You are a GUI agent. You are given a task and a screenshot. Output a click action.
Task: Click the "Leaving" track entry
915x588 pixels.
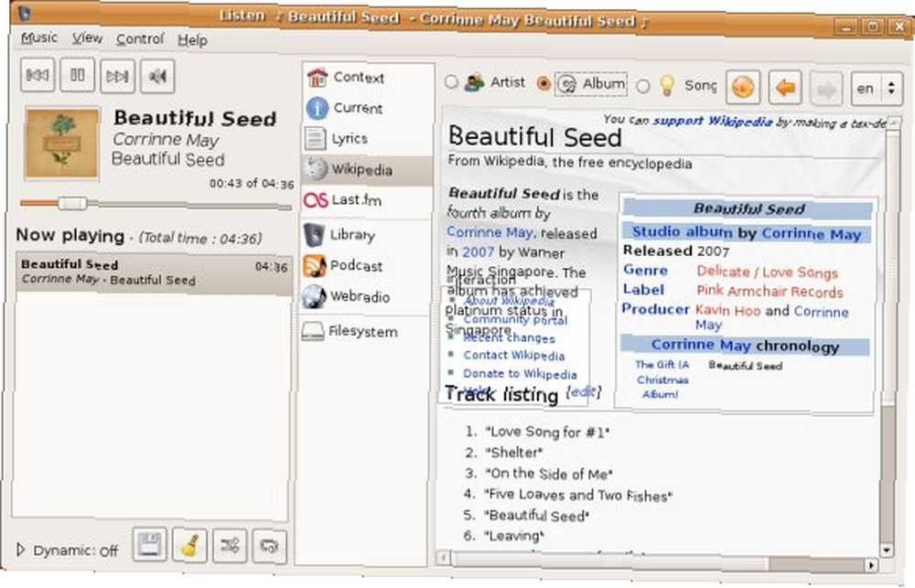514,536
